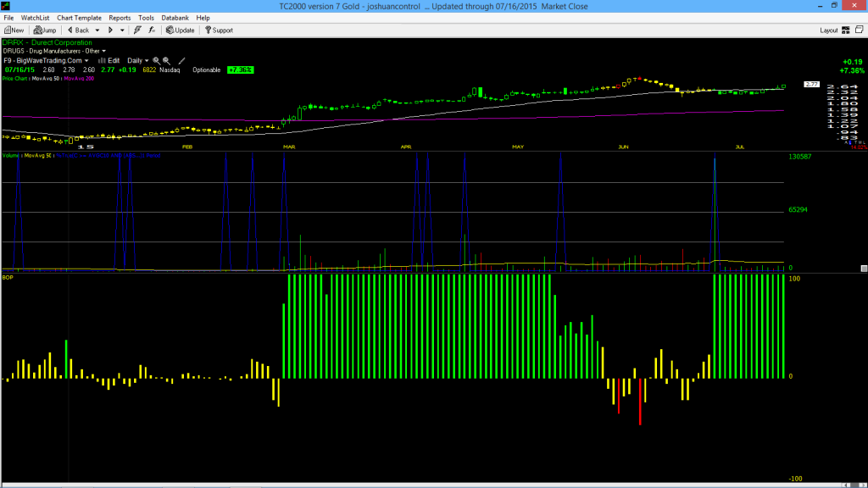Change the Daily time frame dropdown
The width and height of the screenshot is (868, 488).
pyautogui.click(x=138, y=61)
